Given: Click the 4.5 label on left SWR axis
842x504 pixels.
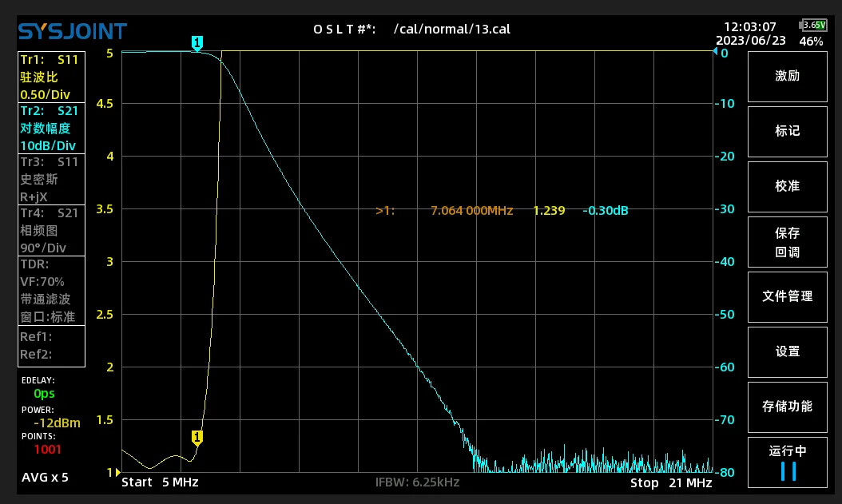Looking at the screenshot, I should (105, 104).
